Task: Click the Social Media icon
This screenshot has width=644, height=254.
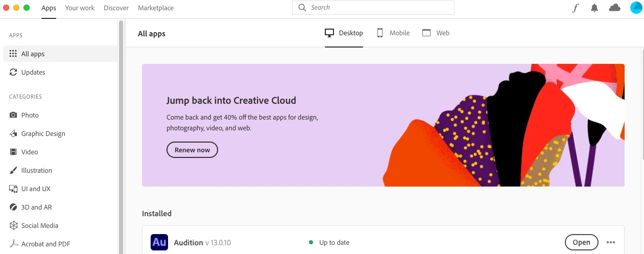Action: (13, 225)
